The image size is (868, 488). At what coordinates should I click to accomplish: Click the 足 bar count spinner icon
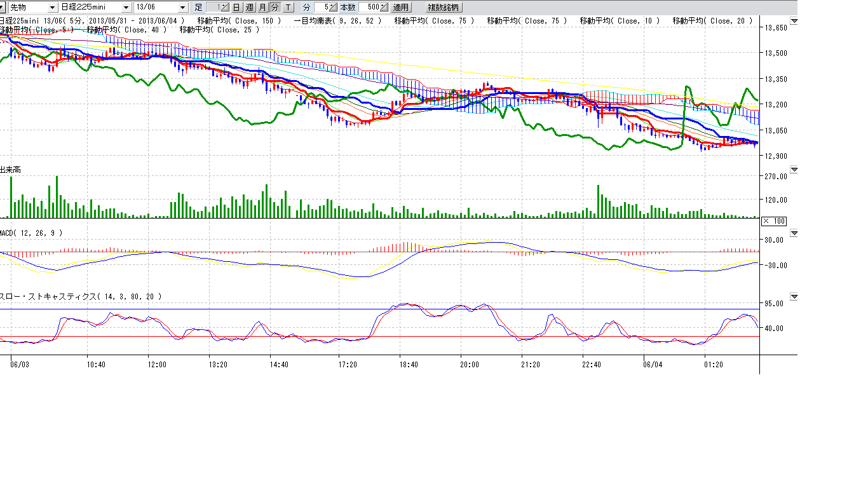(x=224, y=8)
